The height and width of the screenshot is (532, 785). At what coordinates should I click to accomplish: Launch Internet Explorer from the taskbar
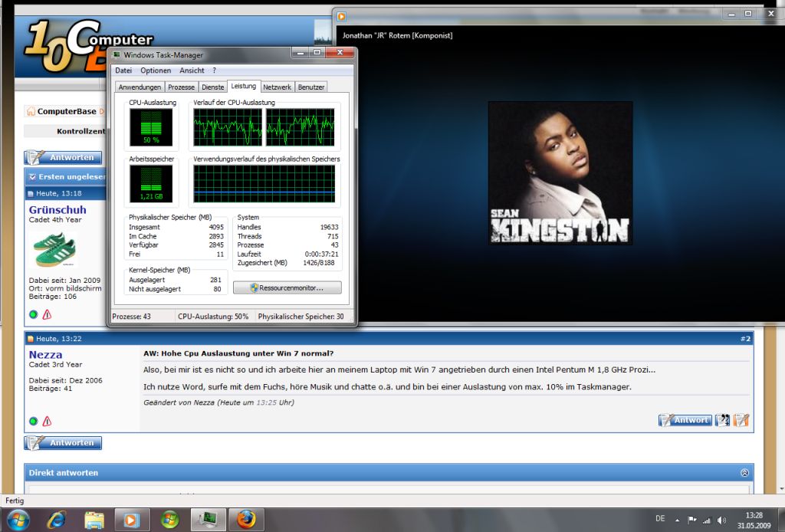(56, 520)
